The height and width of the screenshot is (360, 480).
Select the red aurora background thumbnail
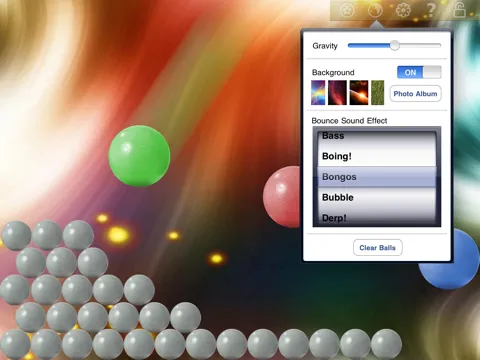pos(337,93)
